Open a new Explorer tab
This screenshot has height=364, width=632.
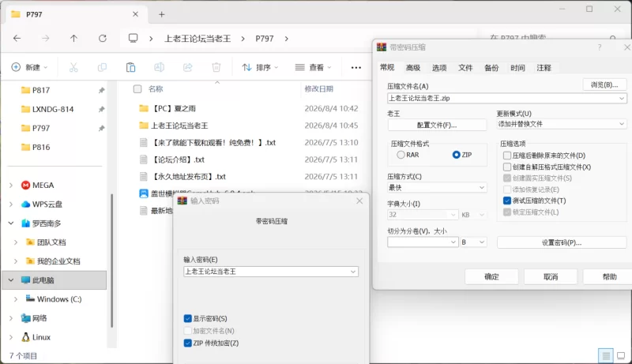click(162, 14)
